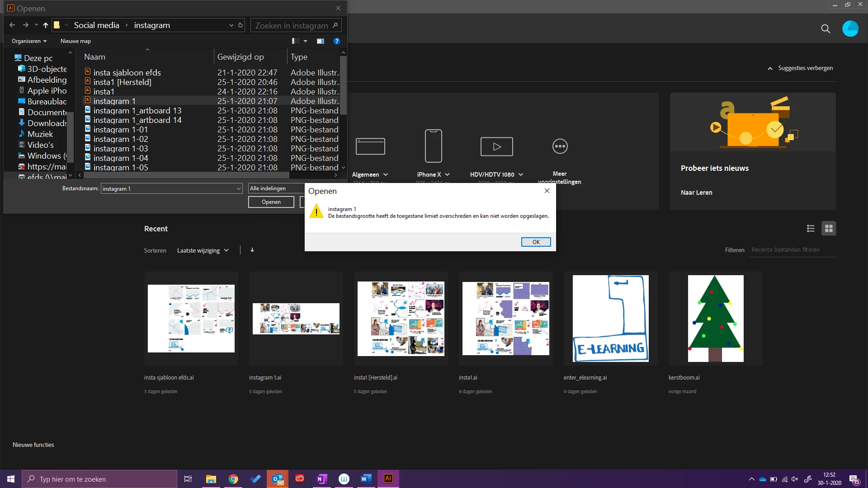Viewport: 868px width, 488px height.
Task: Click OK in the error dialog
Action: (536, 242)
